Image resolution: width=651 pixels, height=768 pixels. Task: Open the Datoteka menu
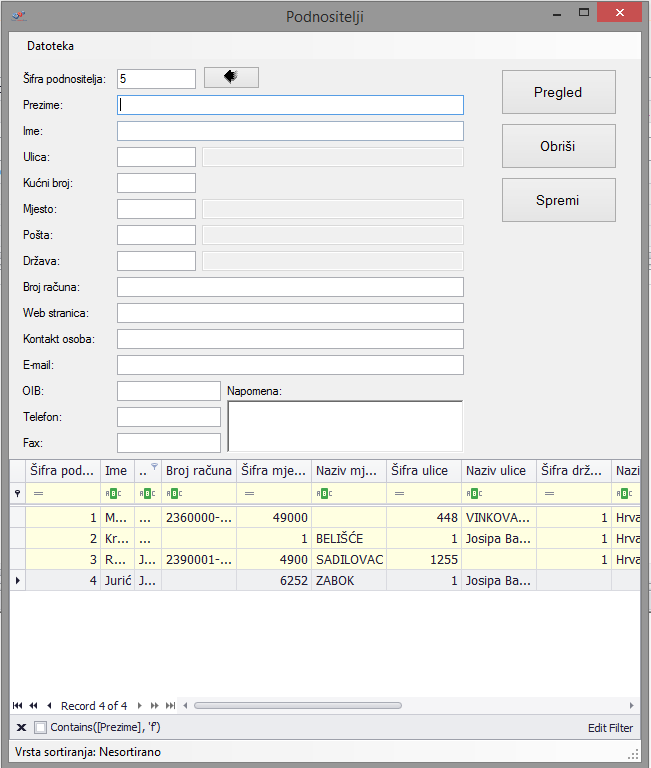[50, 46]
